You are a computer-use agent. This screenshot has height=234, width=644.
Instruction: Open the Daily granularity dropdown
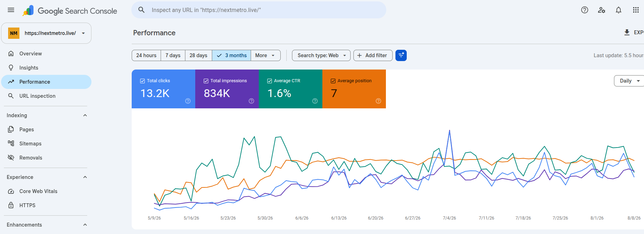coord(630,81)
